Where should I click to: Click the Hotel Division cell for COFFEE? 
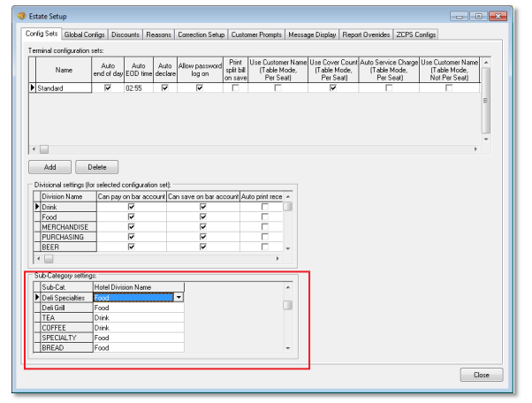(138, 328)
